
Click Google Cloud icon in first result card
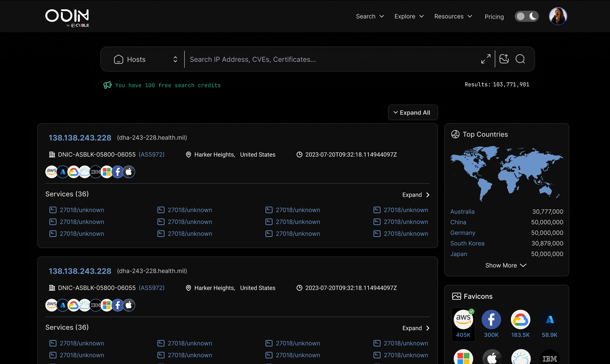click(x=74, y=172)
